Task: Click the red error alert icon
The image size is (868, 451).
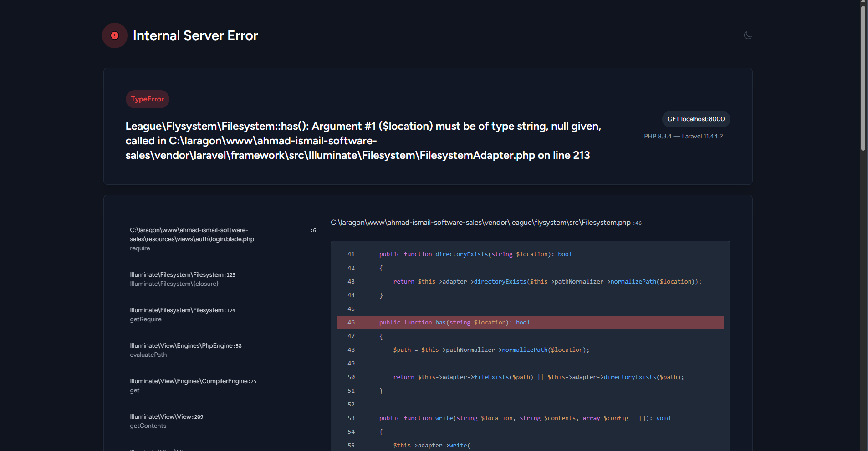Action: point(115,35)
